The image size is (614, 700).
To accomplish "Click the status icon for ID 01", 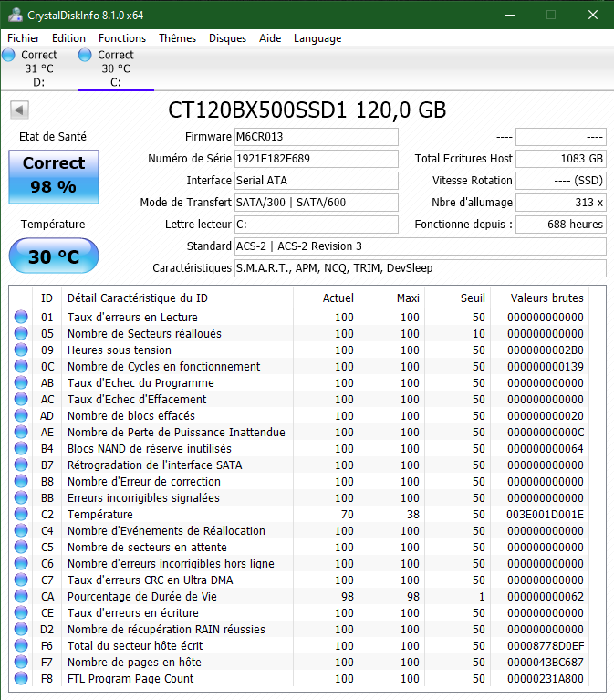I will 21,317.
